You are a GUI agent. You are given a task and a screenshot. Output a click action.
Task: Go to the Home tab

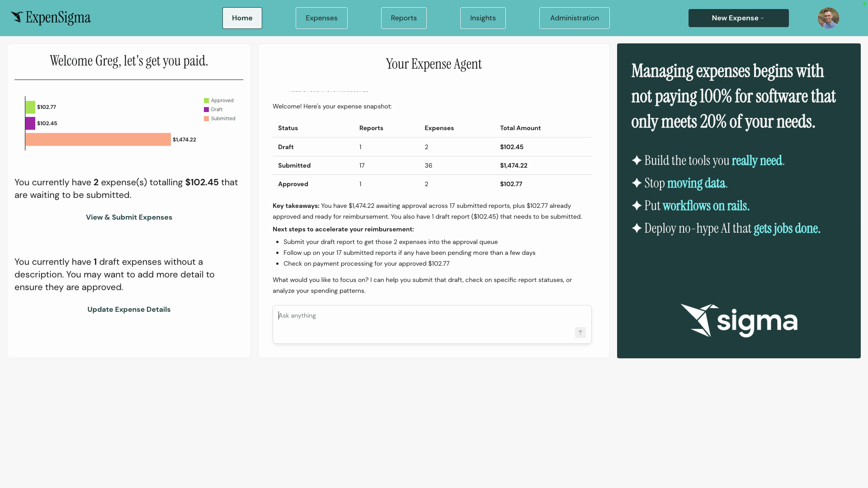click(x=242, y=18)
